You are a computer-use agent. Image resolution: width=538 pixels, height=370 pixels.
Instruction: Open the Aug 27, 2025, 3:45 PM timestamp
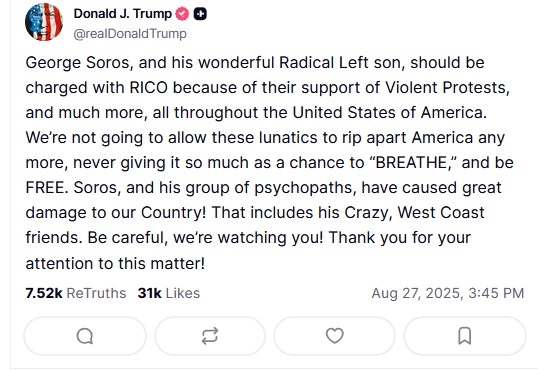(x=448, y=293)
